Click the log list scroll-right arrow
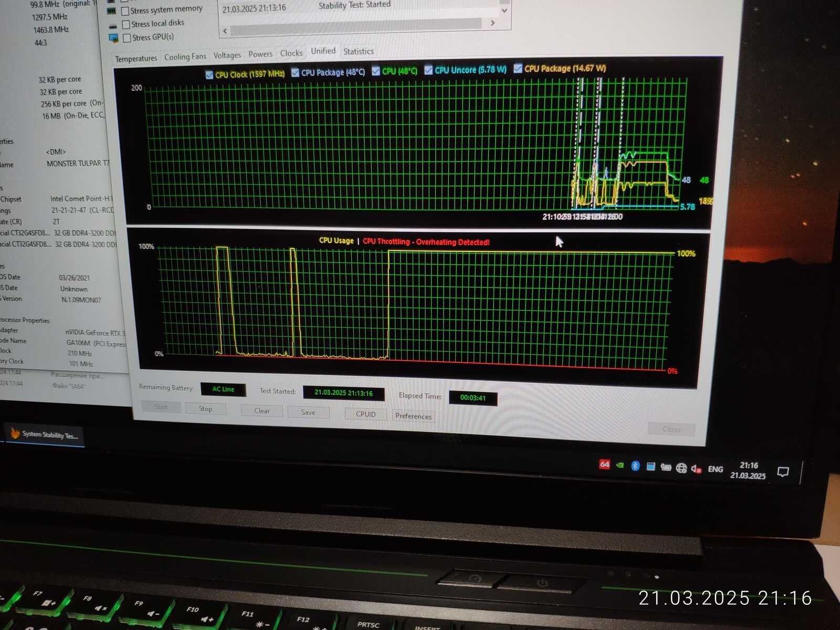This screenshot has width=840, height=630. [x=492, y=23]
